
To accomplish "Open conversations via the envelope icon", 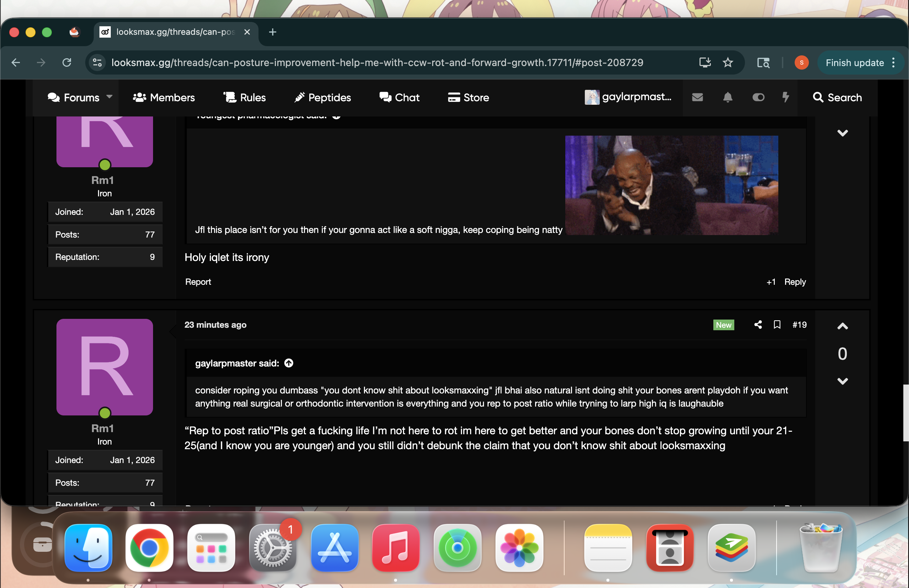I will (698, 97).
